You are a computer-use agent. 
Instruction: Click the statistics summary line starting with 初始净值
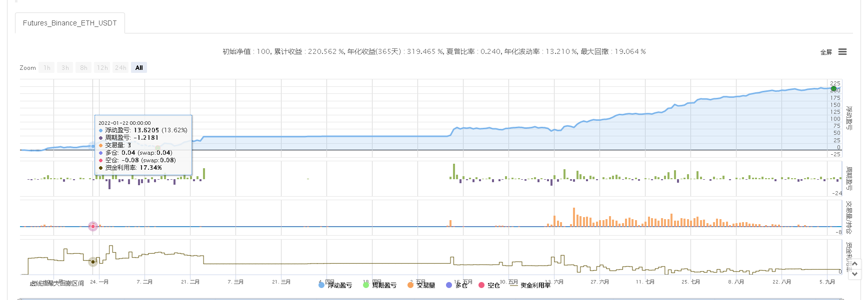pos(434,51)
